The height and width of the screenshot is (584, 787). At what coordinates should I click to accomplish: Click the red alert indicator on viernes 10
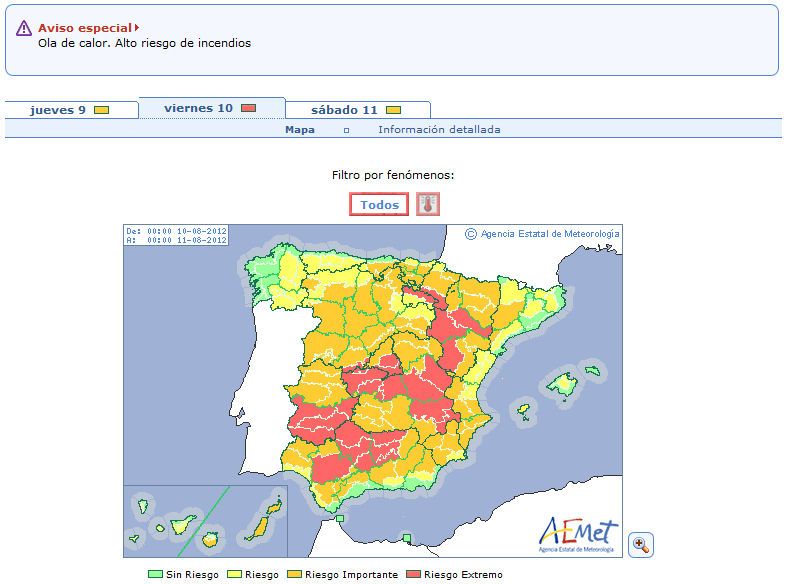point(249,108)
